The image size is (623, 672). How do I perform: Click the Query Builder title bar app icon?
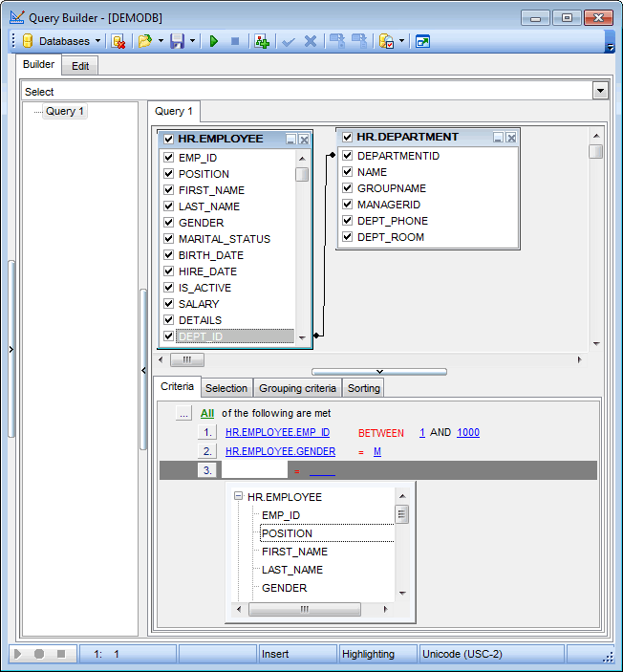(x=17, y=17)
